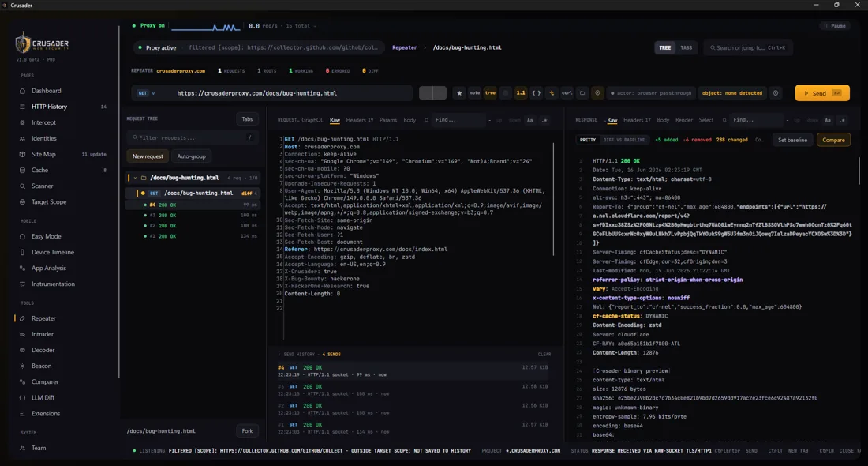Viewport: 868px width, 466px height.
Task: Open response Headers 17 tab
Action: pos(637,120)
